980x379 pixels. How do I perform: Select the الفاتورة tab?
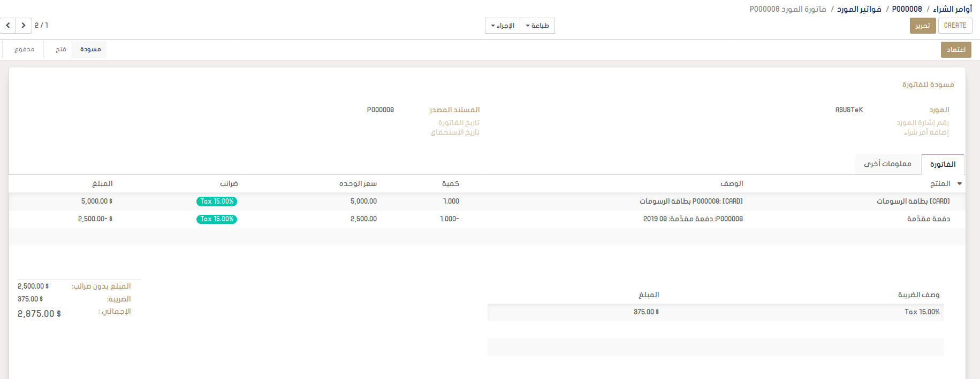(943, 165)
